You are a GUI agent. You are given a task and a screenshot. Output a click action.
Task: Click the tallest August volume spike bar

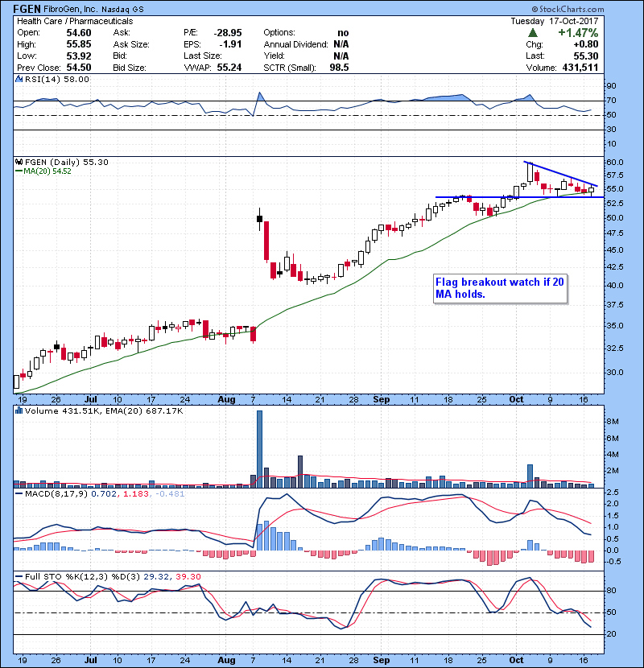pos(259,449)
